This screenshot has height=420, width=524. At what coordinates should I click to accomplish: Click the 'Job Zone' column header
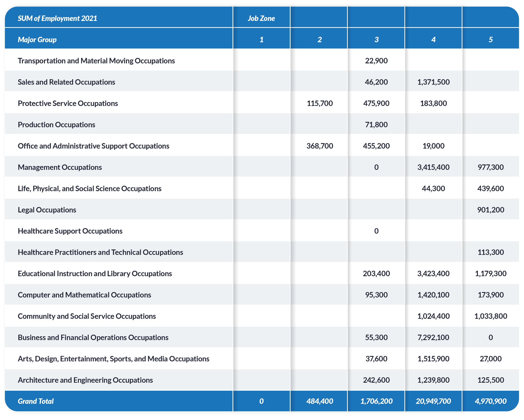[261, 18]
